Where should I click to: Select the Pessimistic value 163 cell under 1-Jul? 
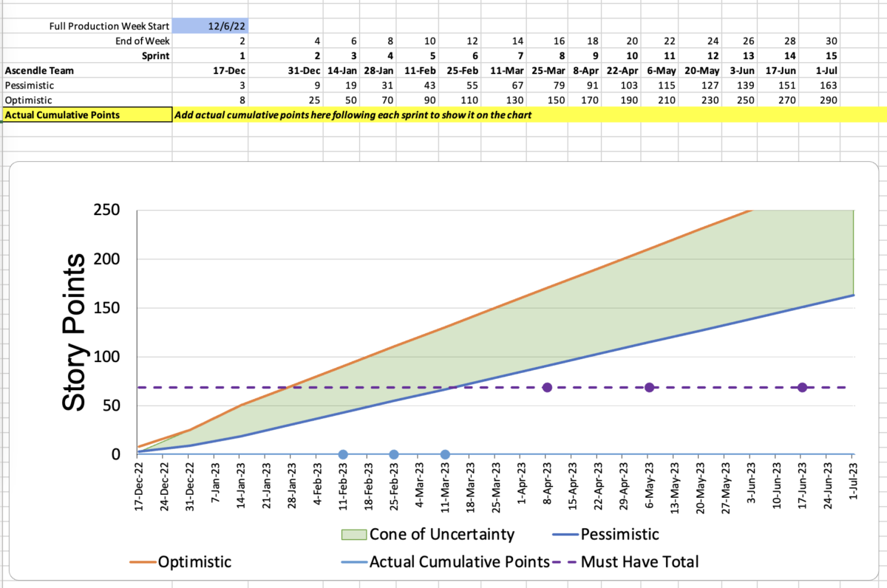pos(822,86)
